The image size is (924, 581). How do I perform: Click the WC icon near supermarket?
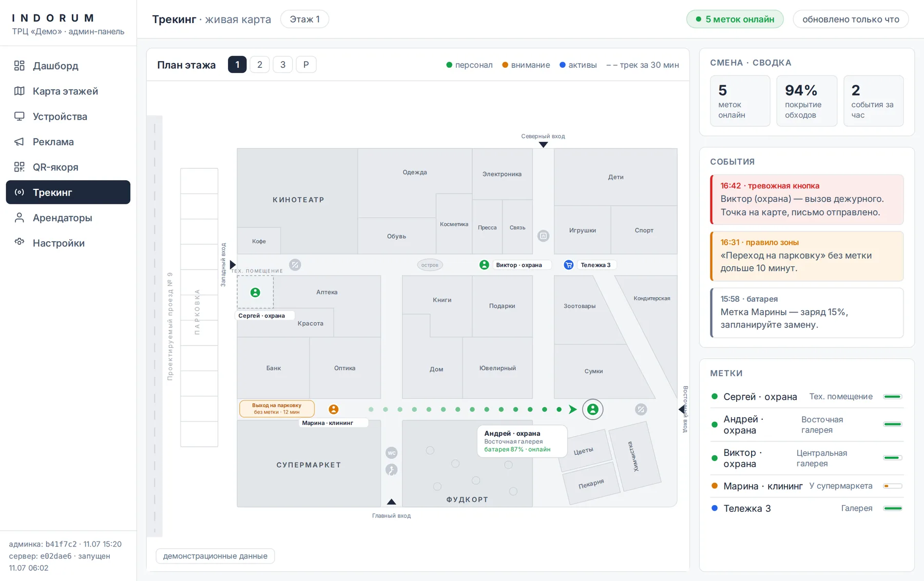[392, 453]
